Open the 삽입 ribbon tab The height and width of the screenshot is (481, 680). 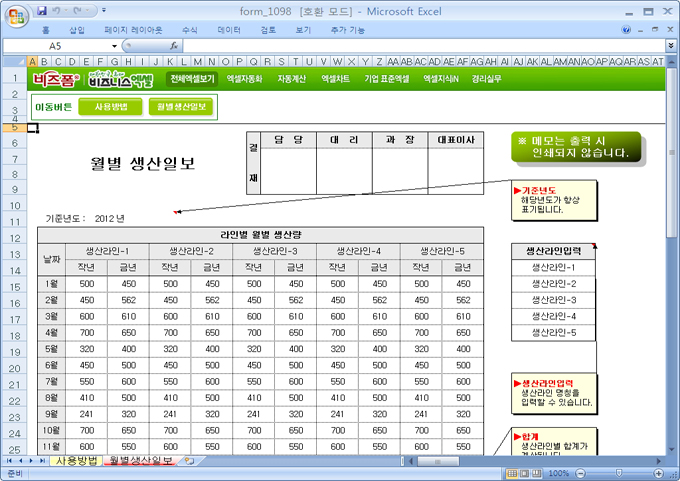[77, 31]
